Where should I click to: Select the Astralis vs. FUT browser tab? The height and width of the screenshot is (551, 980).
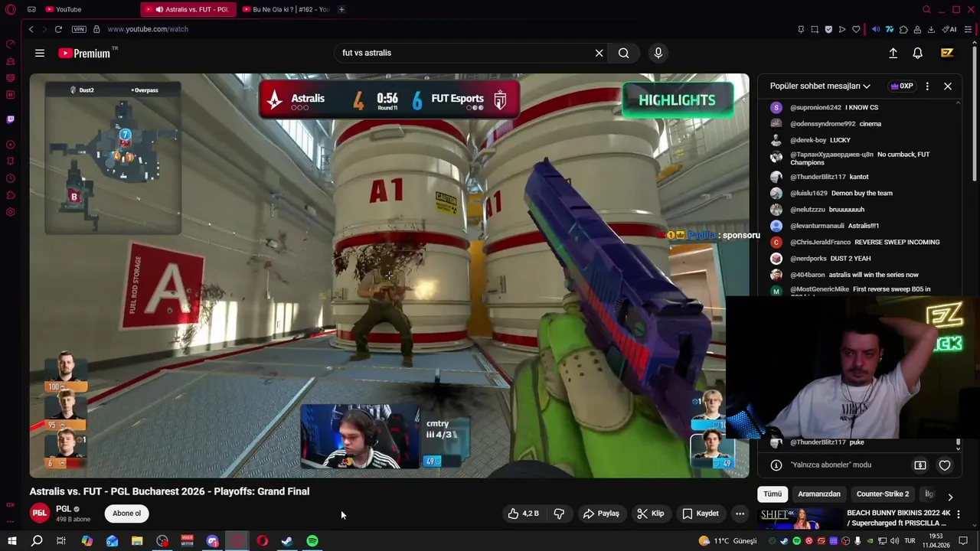pos(188,9)
